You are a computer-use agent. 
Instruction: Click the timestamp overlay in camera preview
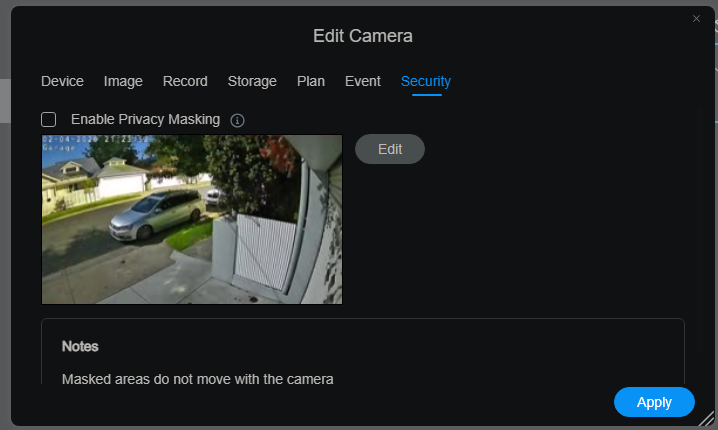pyautogui.click(x=95, y=139)
